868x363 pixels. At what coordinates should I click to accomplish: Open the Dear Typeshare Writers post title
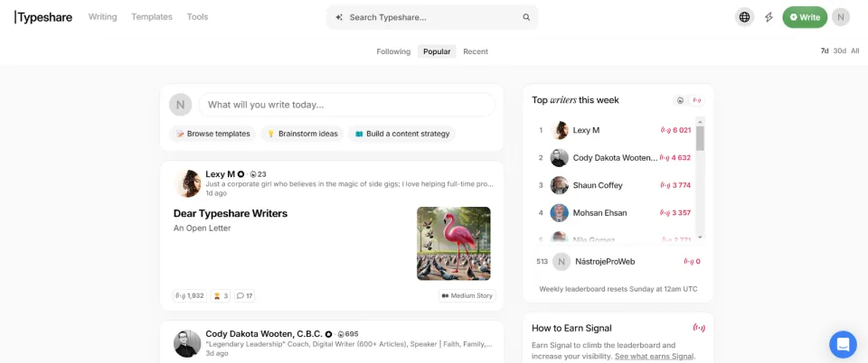(231, 213)
